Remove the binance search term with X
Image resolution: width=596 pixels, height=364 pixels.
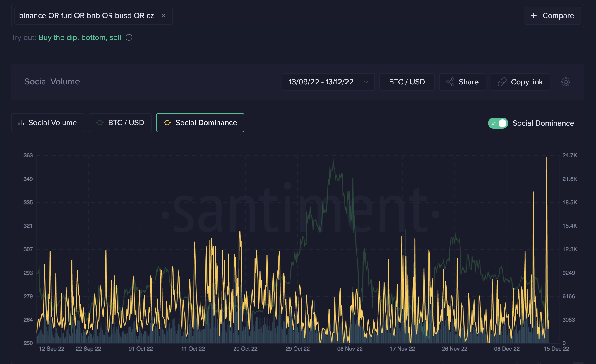164,16
